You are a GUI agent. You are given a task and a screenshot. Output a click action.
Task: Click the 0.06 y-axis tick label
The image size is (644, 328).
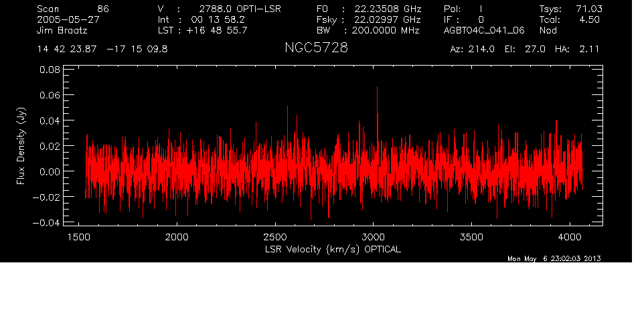tap(50, 95)
